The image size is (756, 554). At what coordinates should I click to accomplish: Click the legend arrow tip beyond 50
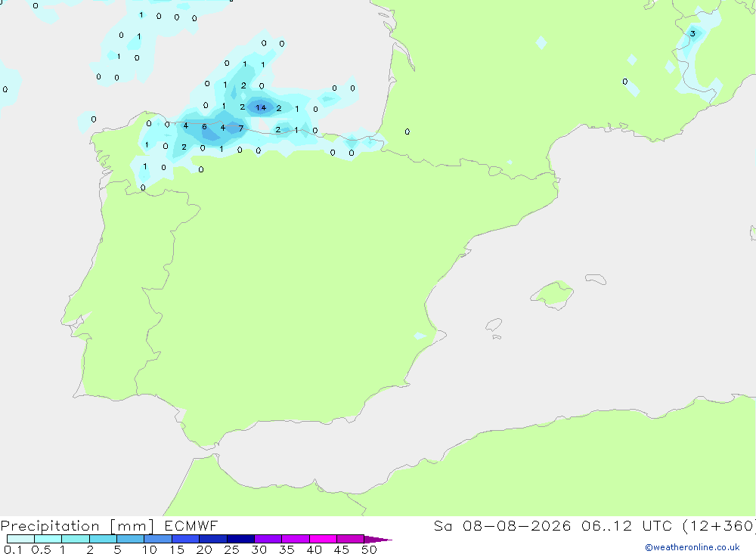point(378,540)
